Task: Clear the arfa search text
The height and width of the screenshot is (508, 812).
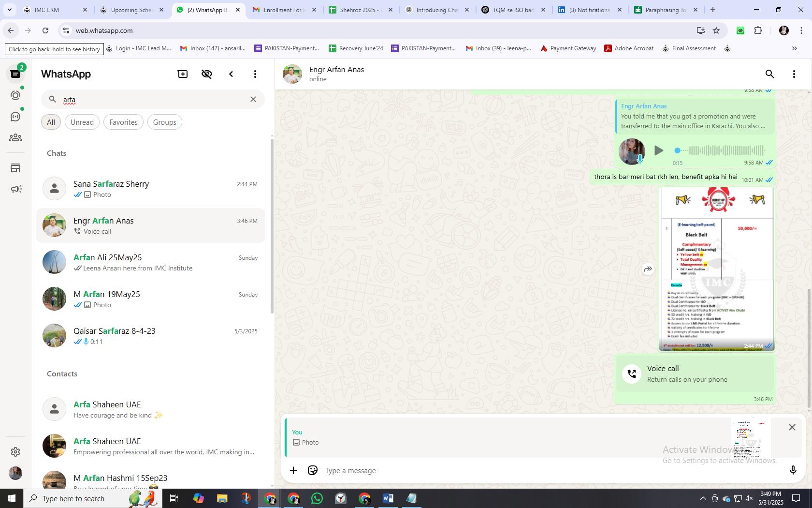Action: point(253,99)
